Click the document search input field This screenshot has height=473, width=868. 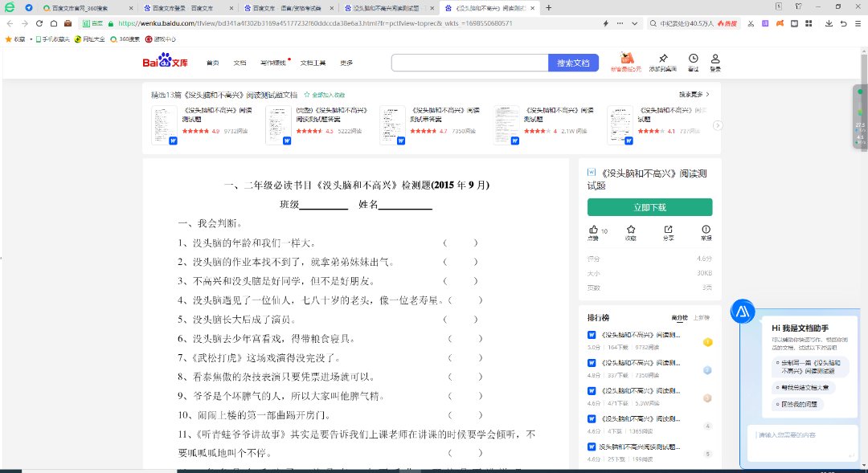[x=469, y=63]
